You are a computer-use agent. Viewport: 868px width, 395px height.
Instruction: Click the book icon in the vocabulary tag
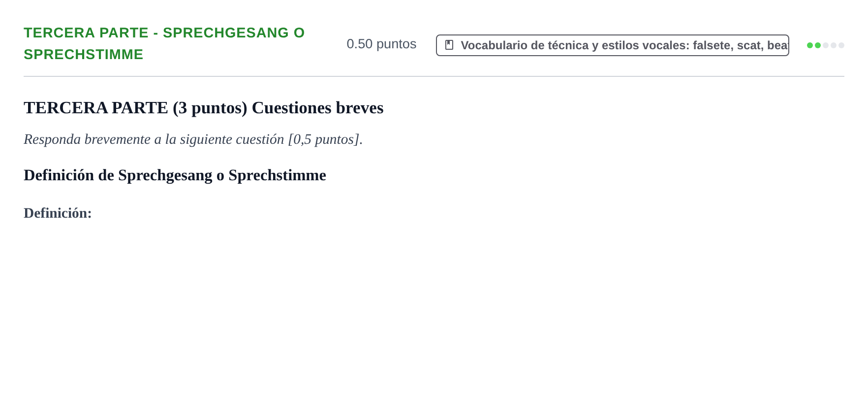pyautogui.click(x=449, y=45)
